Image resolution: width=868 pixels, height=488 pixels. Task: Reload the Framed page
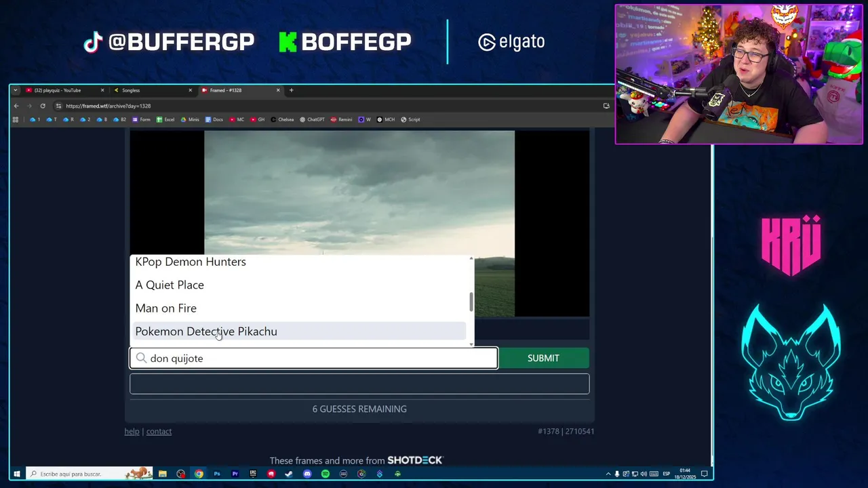coord(43,106)
